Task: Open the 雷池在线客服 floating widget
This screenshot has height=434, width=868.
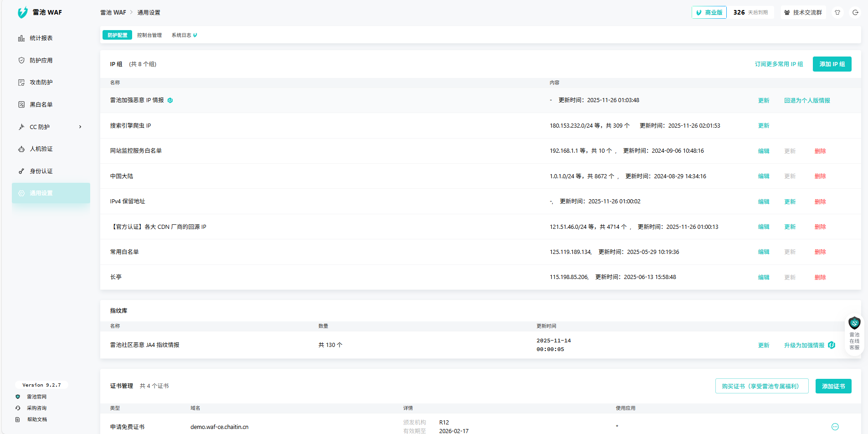Action: (x=854, y=334)
